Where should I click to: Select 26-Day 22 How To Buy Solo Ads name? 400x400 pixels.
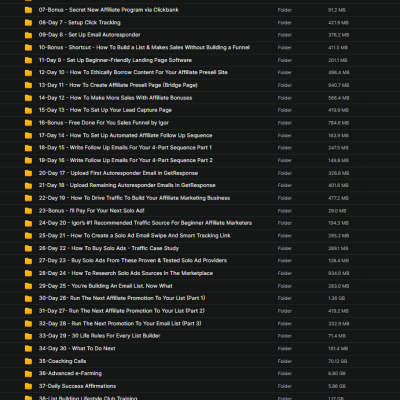[x=109, y=249]
